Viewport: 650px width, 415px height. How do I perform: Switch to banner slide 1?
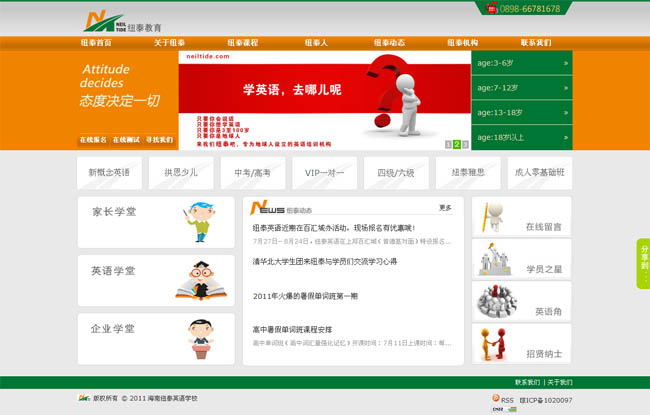pyautogui.click(x=448, y=144)
